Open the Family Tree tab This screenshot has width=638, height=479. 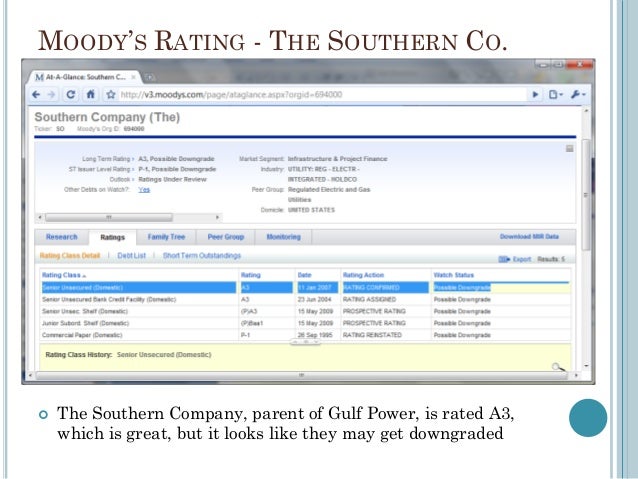tap(166, 237)
